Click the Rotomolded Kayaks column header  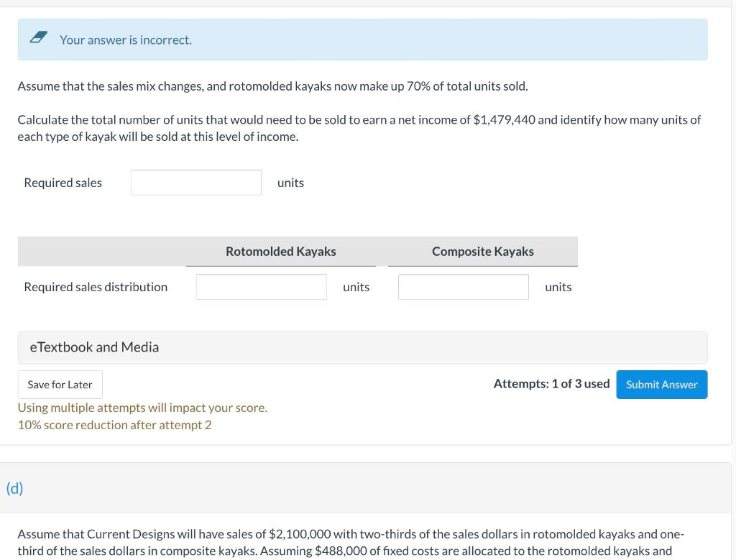point(281,252)
